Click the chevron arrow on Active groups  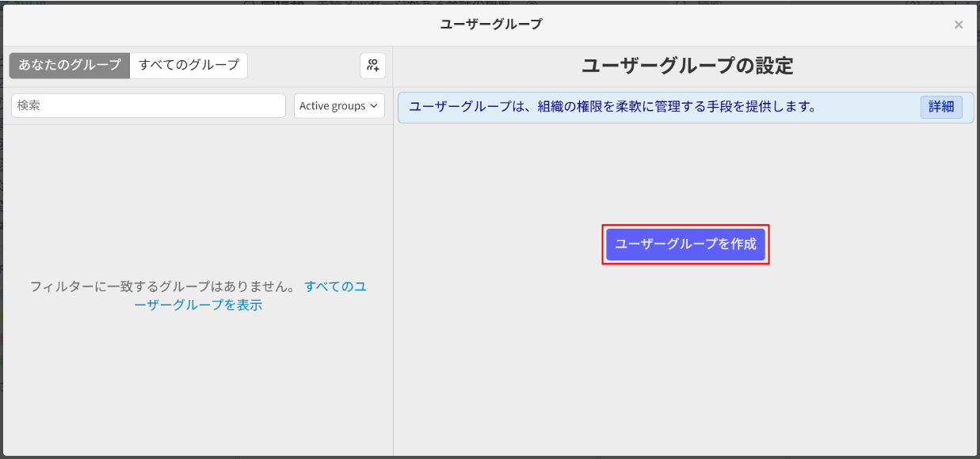[x=374, y=106]
